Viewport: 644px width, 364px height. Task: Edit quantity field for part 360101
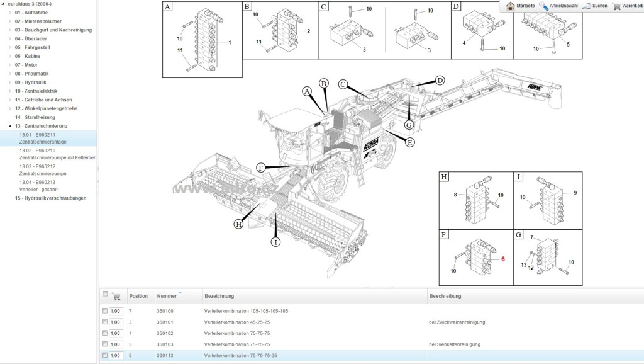116,322
